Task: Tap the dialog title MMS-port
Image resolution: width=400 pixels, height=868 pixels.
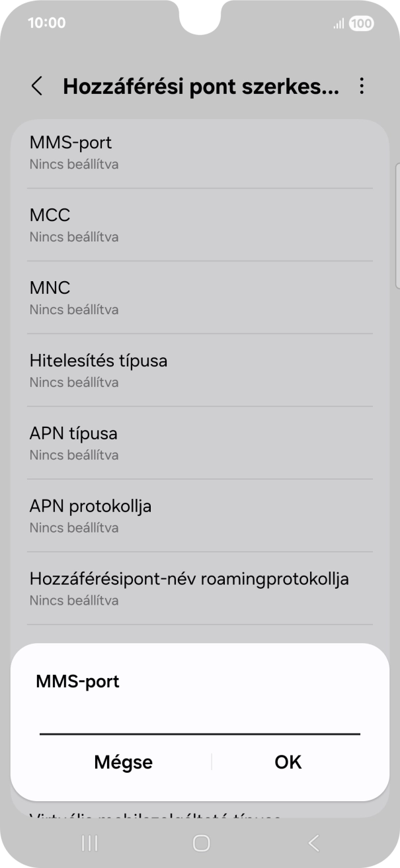Action: (x=78, y=681)
